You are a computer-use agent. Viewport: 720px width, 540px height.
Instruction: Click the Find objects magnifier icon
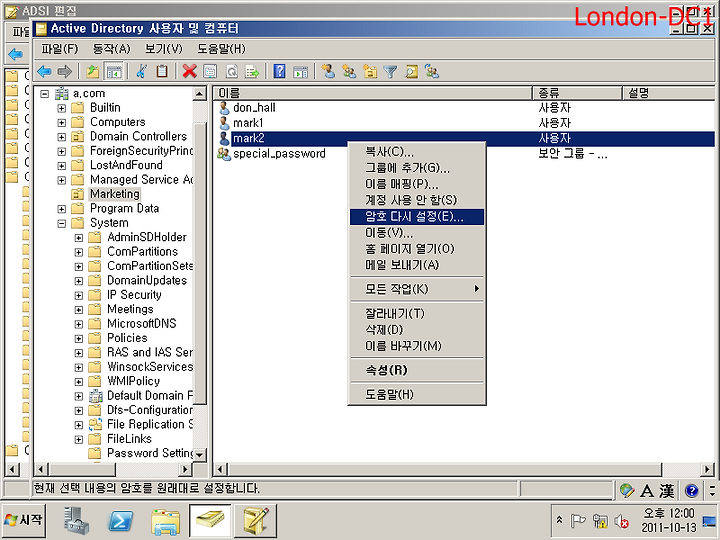tap(411, 71)
